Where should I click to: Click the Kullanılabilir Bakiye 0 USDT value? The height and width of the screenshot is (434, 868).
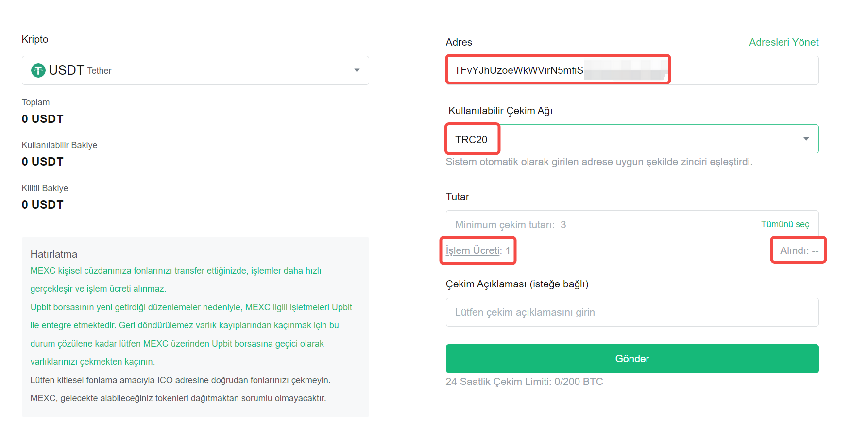(x=43, y=162)
